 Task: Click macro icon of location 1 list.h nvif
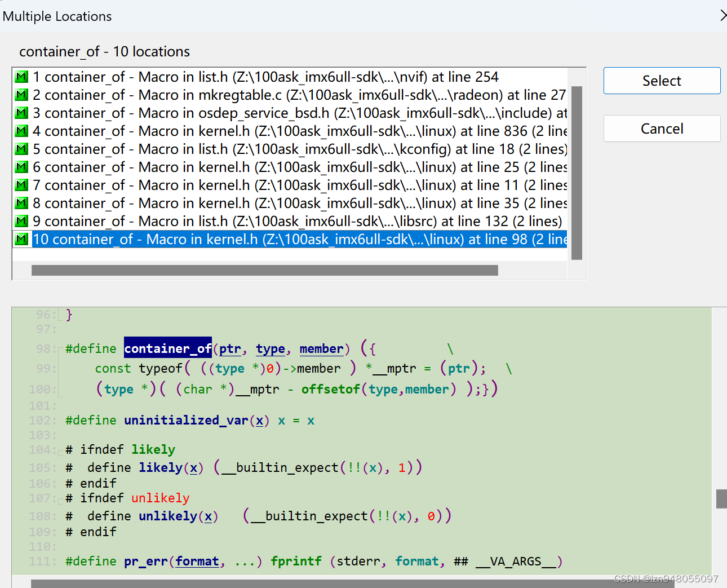(x=21, y=77)
